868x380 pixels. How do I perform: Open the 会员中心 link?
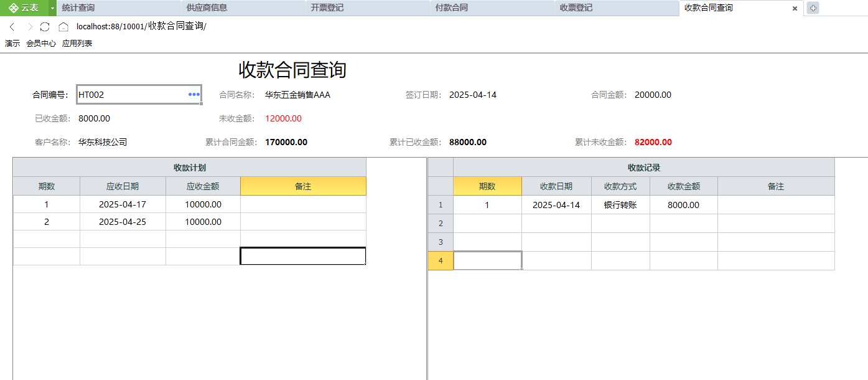pos(41,44)
